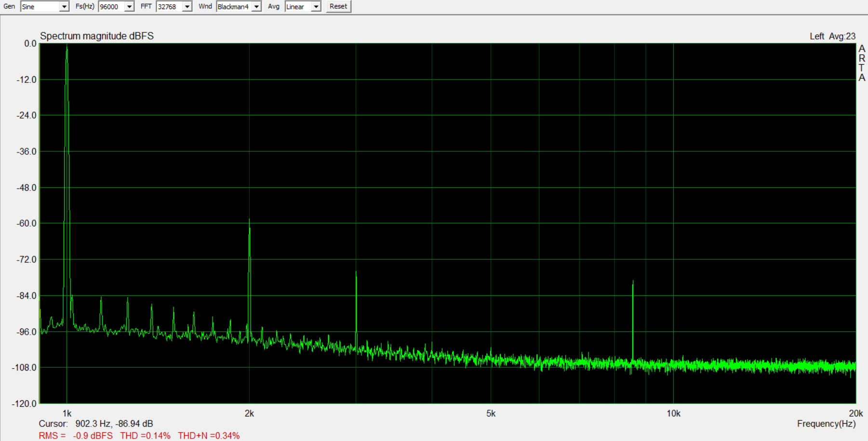Click the 10k frequency axis label
This screenshot has height=441, width=868.
click(x=673, y=413)
